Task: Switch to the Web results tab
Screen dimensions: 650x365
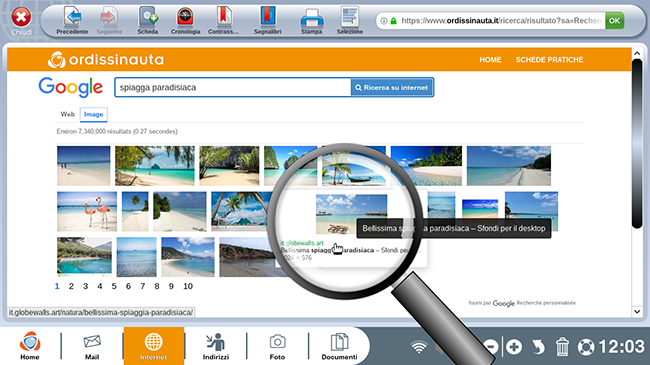Action: coord(68,114)
